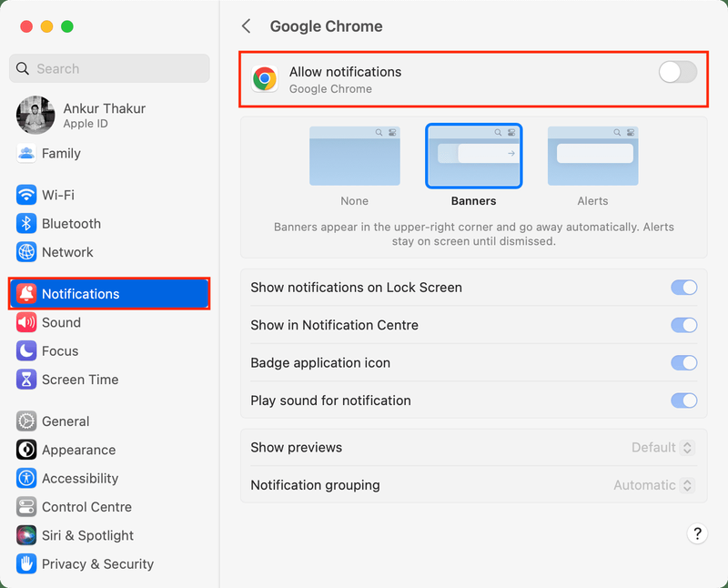Toggle Badge application icon switch

[x=684, y=363]
